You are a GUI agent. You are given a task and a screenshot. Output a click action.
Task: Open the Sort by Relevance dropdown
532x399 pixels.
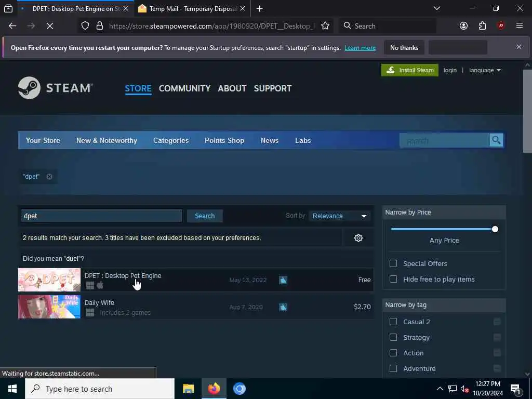(340, 216)
